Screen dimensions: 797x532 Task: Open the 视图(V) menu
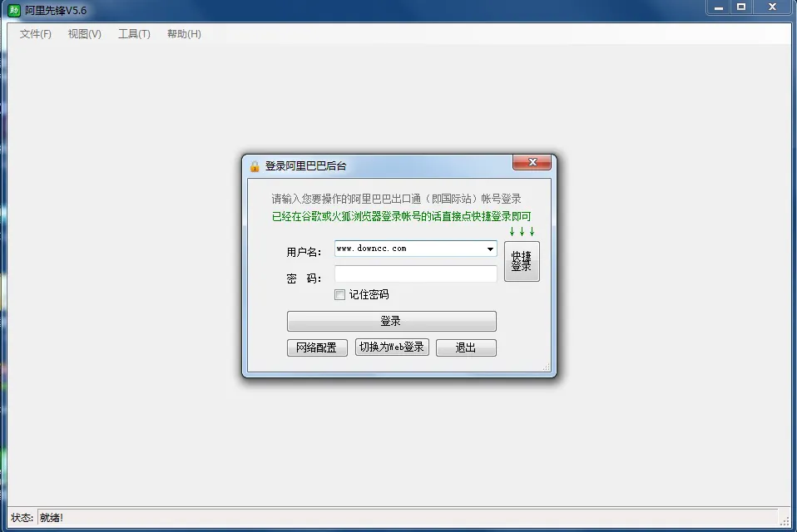(x=84, y=34)
